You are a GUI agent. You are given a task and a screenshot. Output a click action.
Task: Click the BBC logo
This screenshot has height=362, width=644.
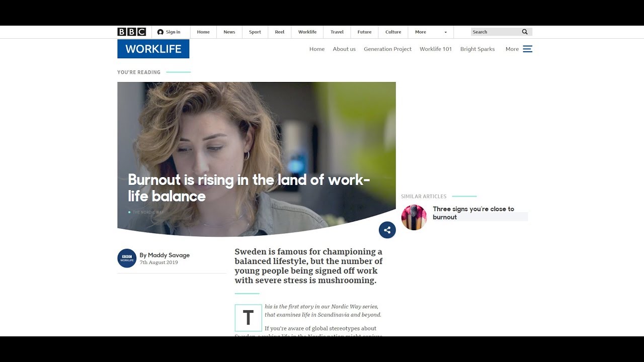click(x=131, y=32)
